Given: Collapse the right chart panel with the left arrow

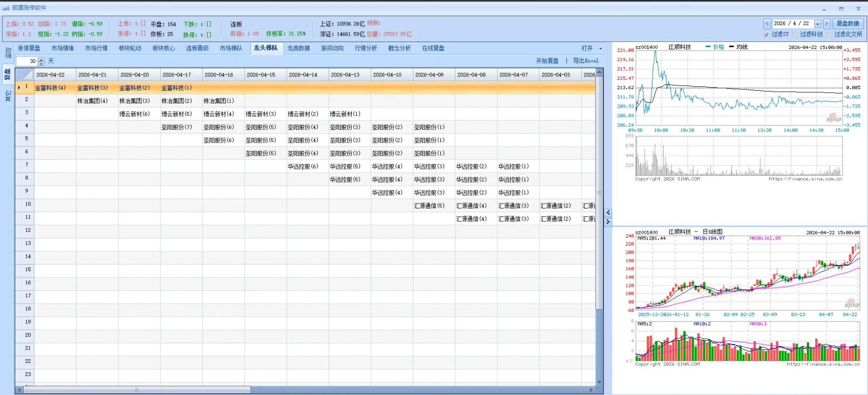Looking at the screenshot, I should (x=608, y=212).
